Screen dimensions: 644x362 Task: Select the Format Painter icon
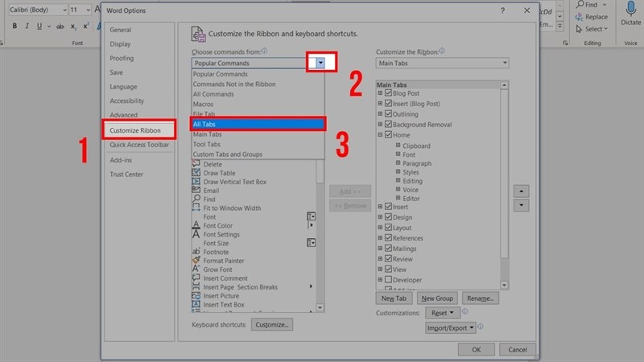[x=196, y=261]
